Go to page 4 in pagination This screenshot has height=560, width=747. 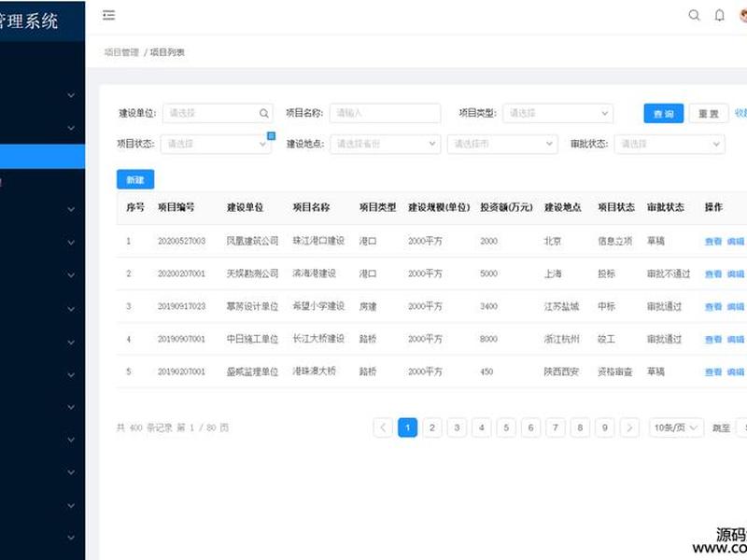pos(482,427)
